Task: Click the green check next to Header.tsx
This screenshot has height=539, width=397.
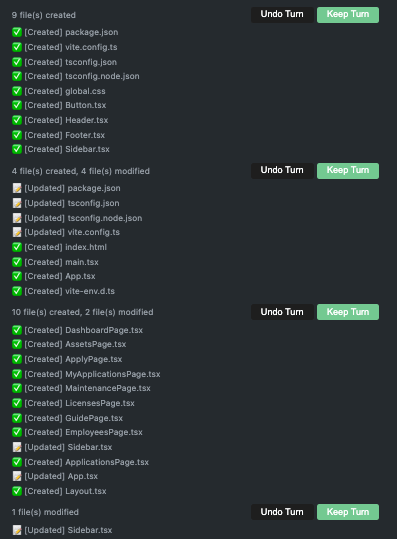Action: (x=17, y=120)
